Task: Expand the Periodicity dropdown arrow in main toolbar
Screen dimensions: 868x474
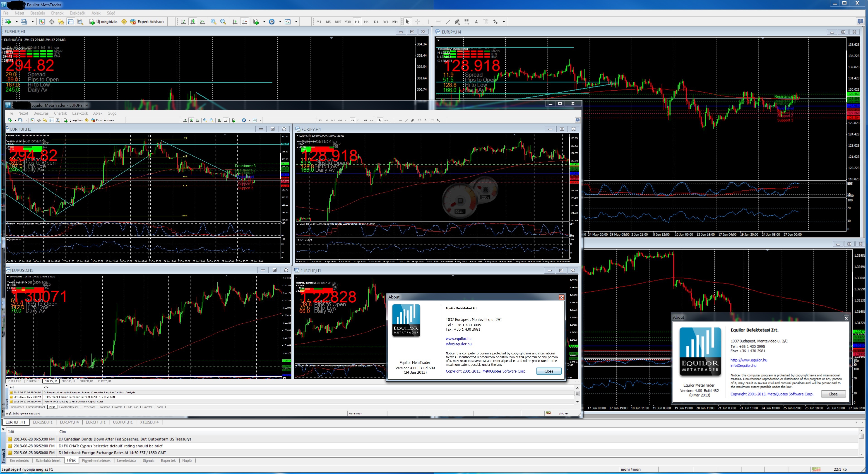Action: (x=280, y=22)
